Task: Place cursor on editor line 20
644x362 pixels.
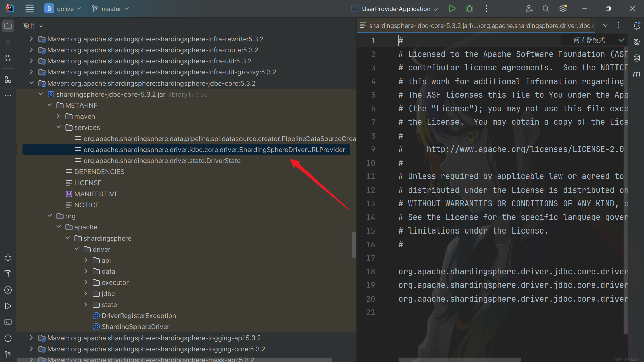Action: 513,299
